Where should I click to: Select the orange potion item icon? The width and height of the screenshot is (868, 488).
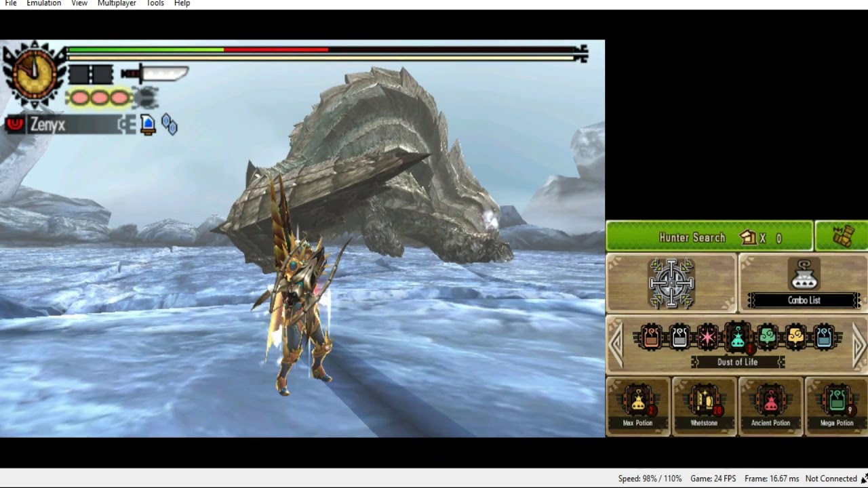[650, 337]
